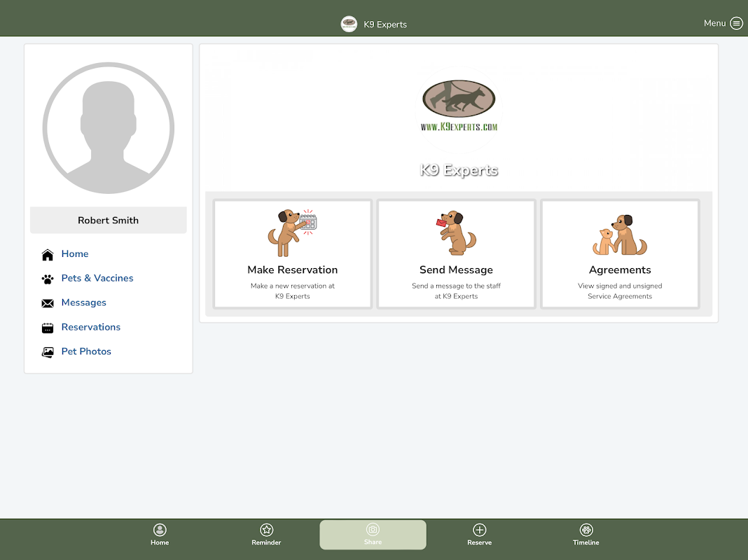The width and height of the screenshot is (748, 560).
Task: Click K9 Experts title in header bar
Action: [385, 24]
